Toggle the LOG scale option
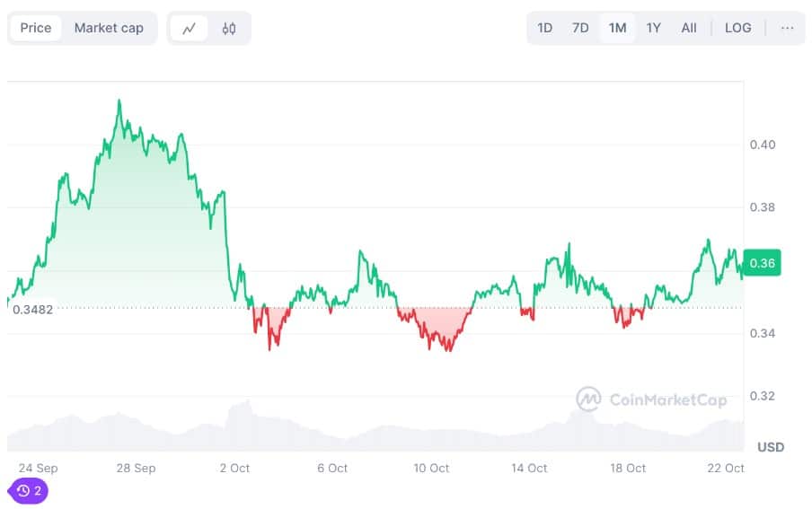 click(x=737, y=28)
